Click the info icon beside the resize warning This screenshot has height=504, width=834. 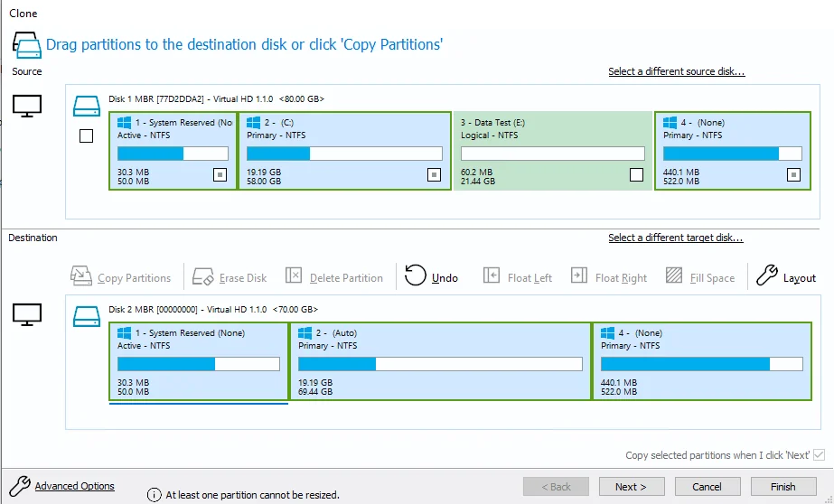tap(154, 495)
